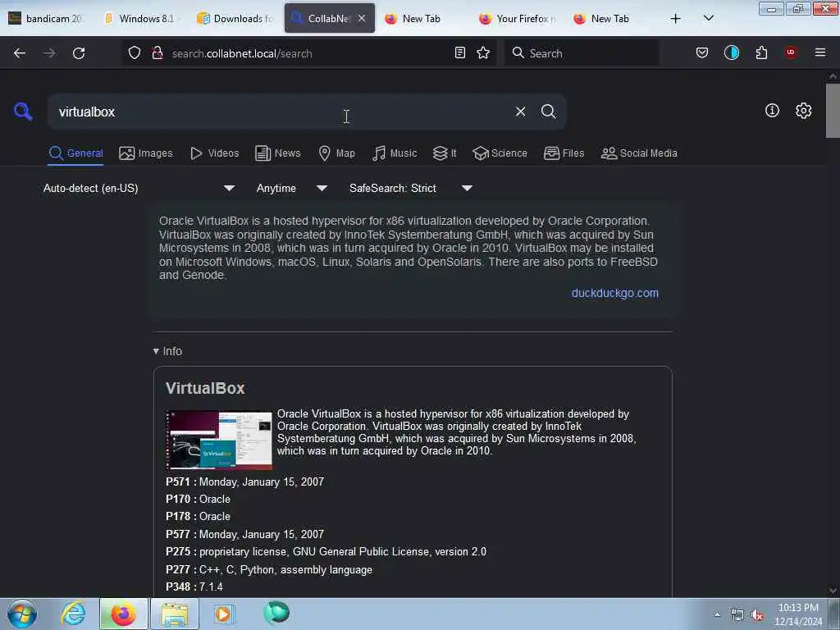The image size is (840, 630).
Task: Reload the current page
Action: pyautogui.click(x=79, y=53)
